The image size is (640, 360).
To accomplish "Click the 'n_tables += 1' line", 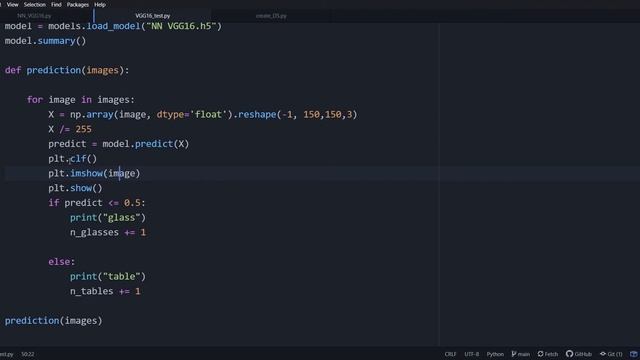I will tap(105, 291).
